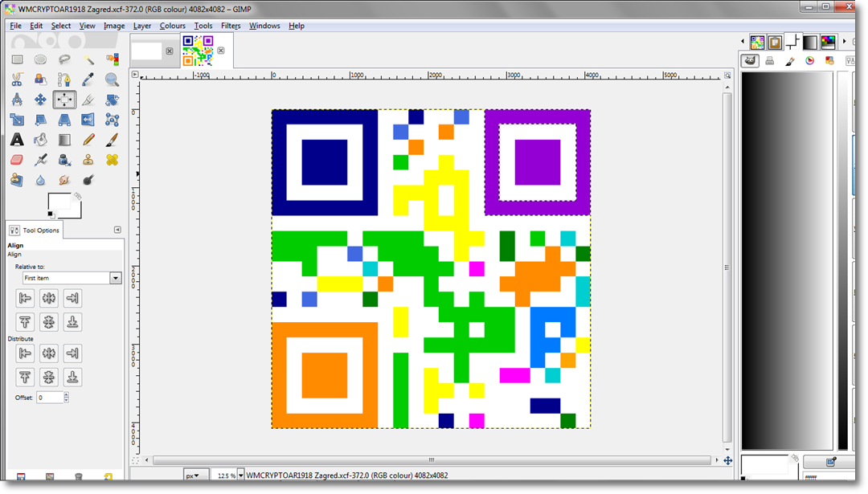Select the Shear tool

pos(40,120)
